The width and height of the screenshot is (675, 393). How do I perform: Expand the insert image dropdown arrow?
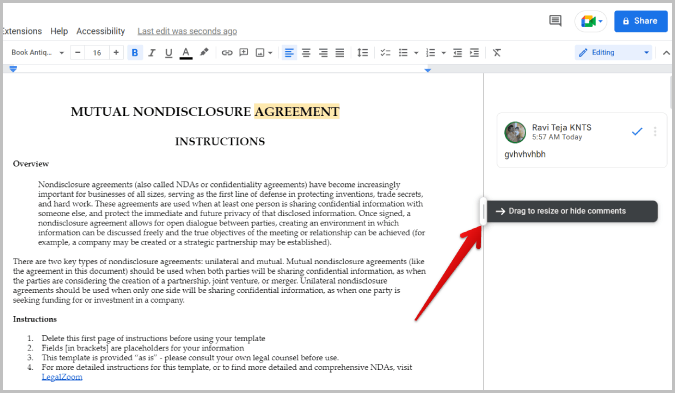[270, 53]
